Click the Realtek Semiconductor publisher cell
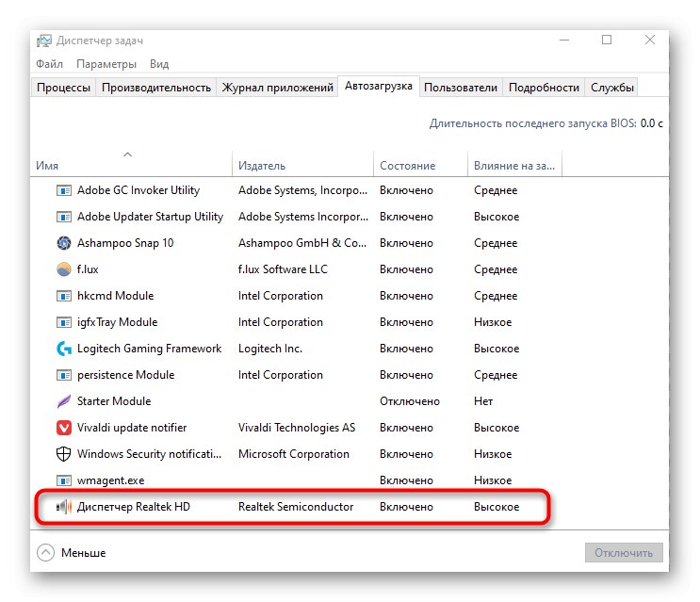700x602 pixels. click(296, 507)
